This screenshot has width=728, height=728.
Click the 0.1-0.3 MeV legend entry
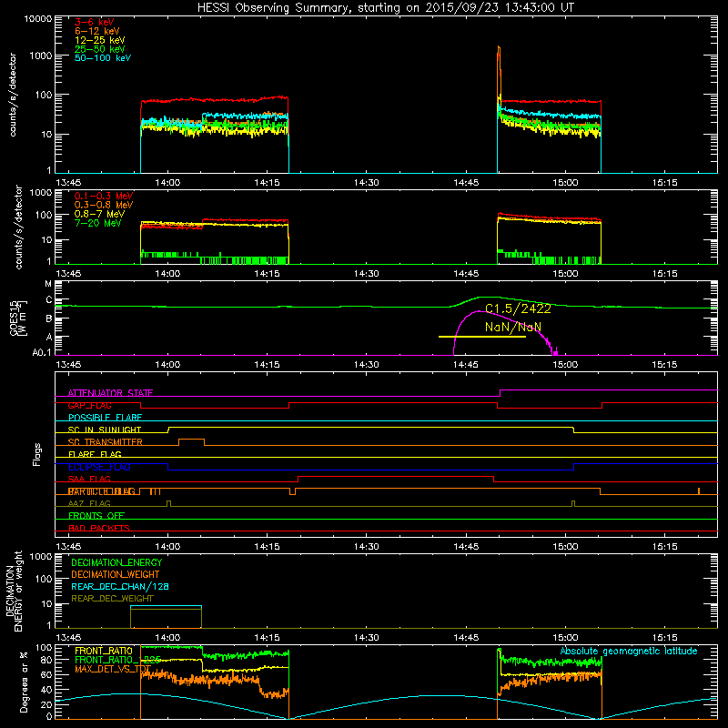(x=104, y=196)
